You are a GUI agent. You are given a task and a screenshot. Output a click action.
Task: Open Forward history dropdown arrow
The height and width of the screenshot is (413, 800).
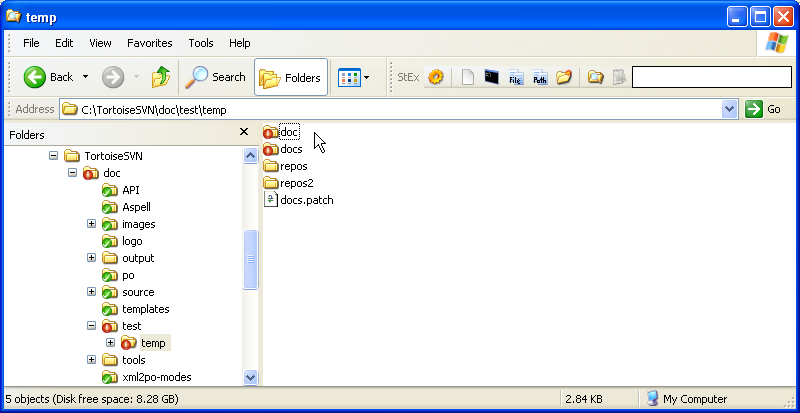(136, 77)
